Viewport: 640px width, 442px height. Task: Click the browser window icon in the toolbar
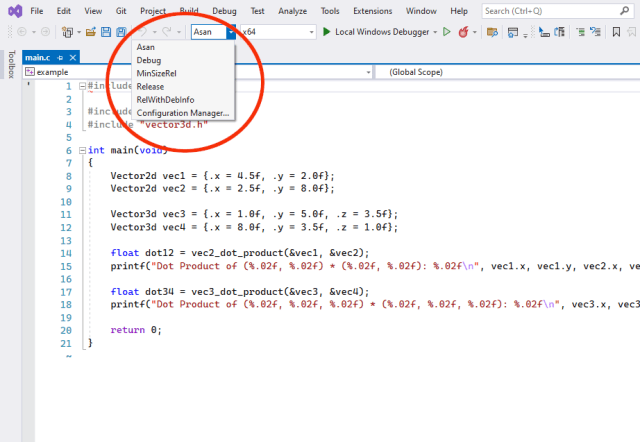[x=513, y=32]
